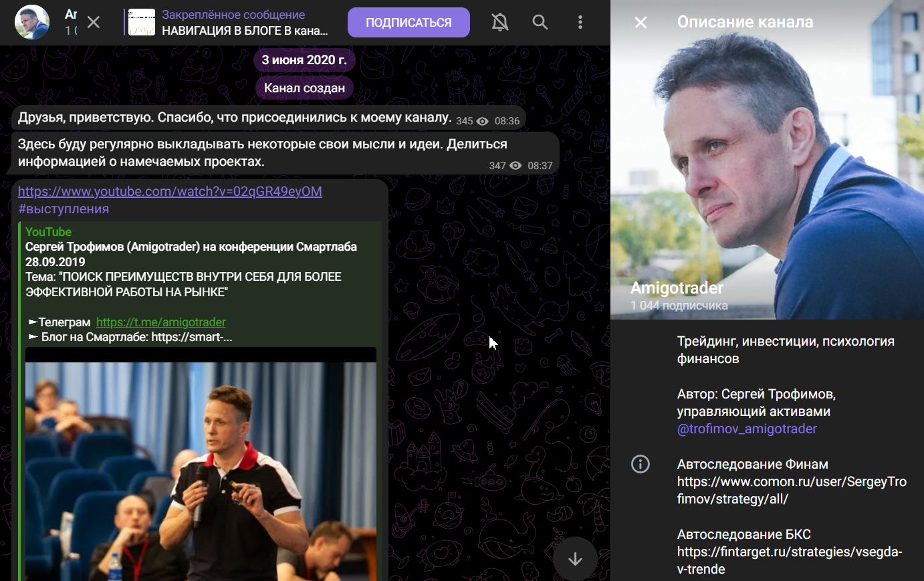Open the fintarget.ru БКС strategy link
Viewport: 924px width, 581px height.
tap(790, 560)
